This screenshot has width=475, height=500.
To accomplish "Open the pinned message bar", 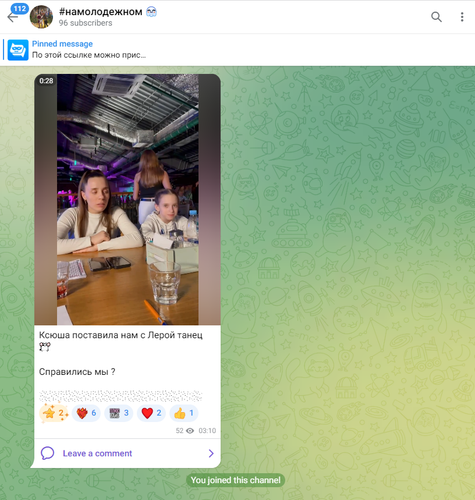I will [x=237, y=50].
